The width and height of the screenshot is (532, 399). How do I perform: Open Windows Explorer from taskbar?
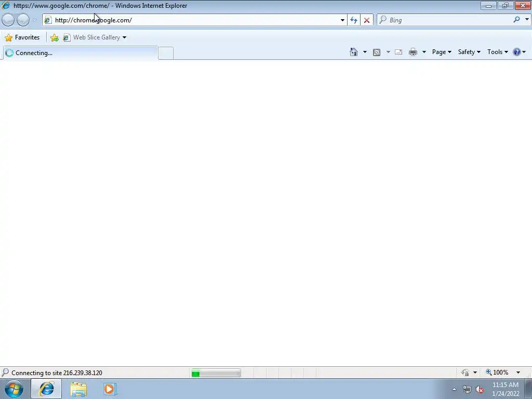point(79,389)
